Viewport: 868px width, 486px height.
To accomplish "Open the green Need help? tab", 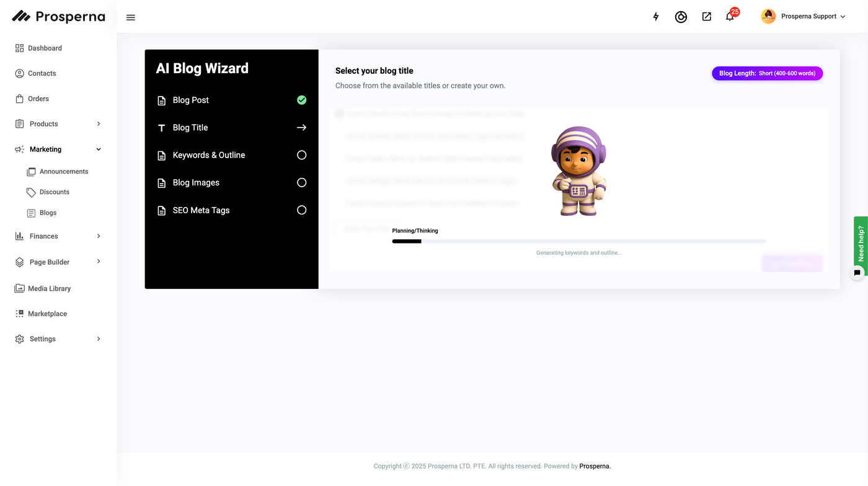I will (861, 242).
